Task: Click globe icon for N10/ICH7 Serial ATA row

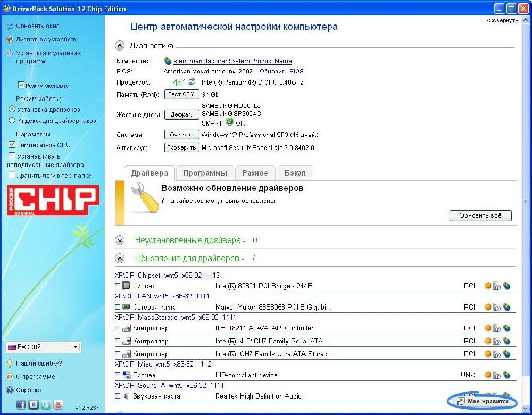Action: pyautogui.click(x=506, y=341)
